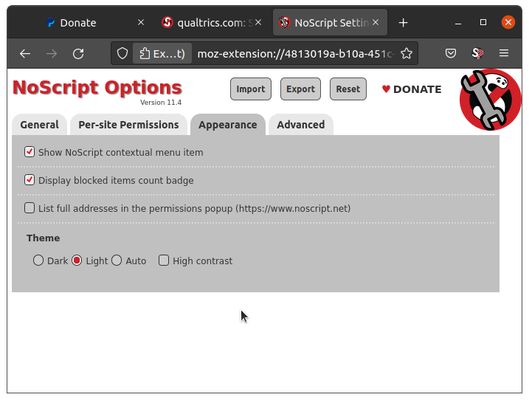
Task: Select the Light theme radio button
Action: pyautogui.click(x=77, y=260)
